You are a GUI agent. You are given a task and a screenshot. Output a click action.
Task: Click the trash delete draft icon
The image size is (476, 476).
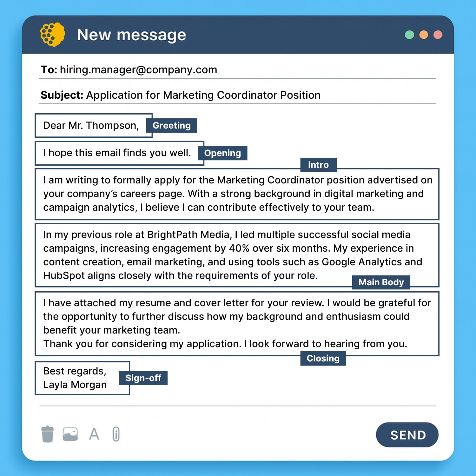[x=48, y=434]
